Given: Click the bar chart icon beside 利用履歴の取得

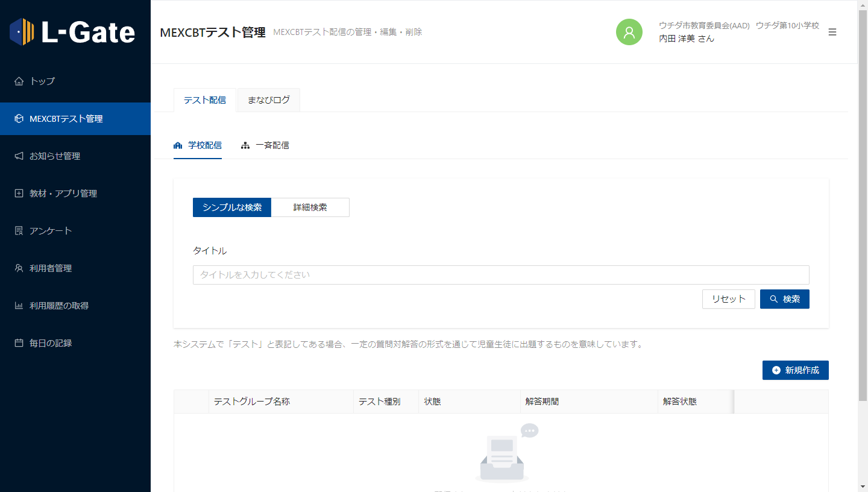Looking at the screenshot, I should click(19, 306).
